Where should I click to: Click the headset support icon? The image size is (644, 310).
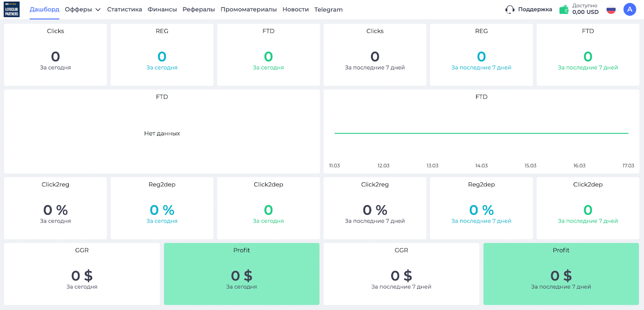pyautogui.click(x=510, y=10)
